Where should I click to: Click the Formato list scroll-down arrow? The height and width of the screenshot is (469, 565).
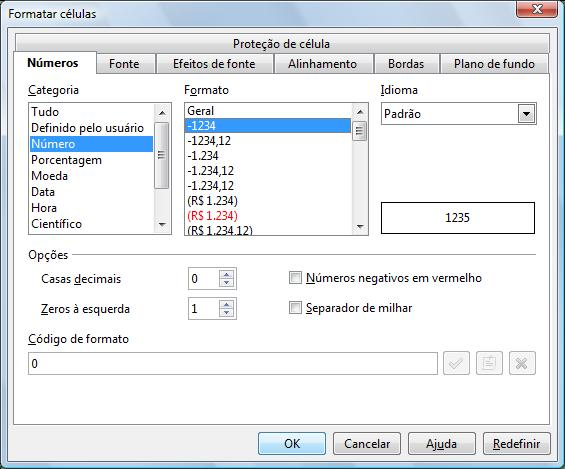[360, 227]
